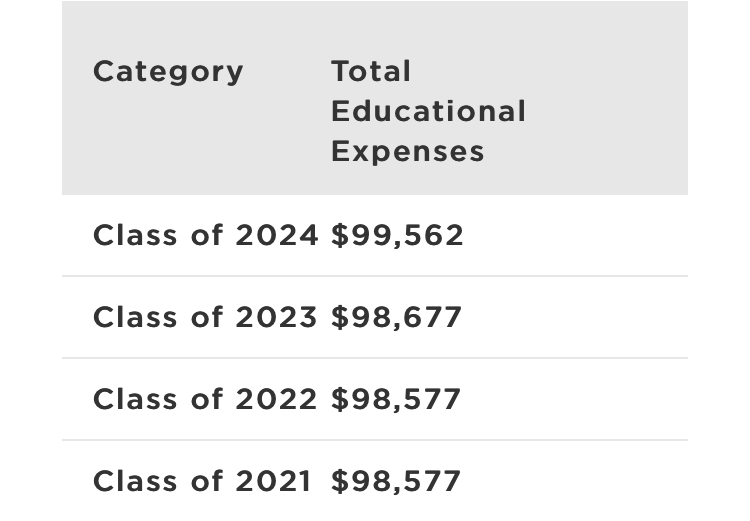Click the $98,577 amount for Class of 2022
The height and width of the screenshot is (521, 750).
tap(396, 399)
